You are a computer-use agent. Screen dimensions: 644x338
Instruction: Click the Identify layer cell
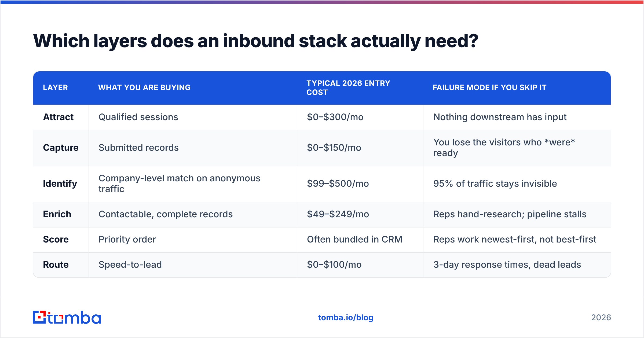point(61,184)
